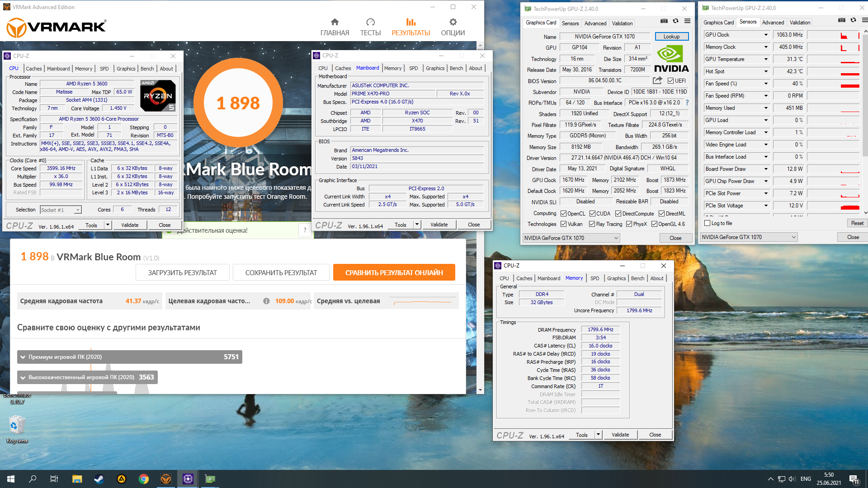The height and width of the screenshot is (488, 868).
Task: Click the NVIDIA logo in GPU-Z
Action: tap(671, 59)
